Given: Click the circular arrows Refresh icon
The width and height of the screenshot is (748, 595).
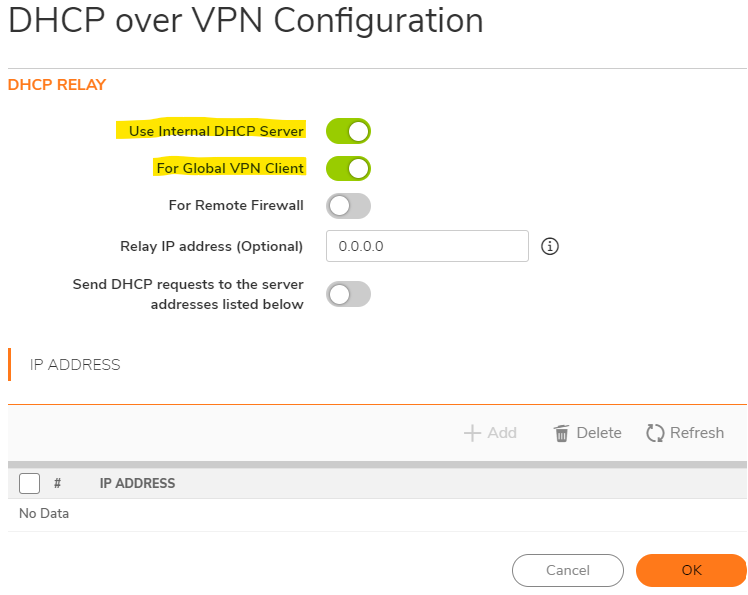Looking at the screenshot, I should pos(655,433).
